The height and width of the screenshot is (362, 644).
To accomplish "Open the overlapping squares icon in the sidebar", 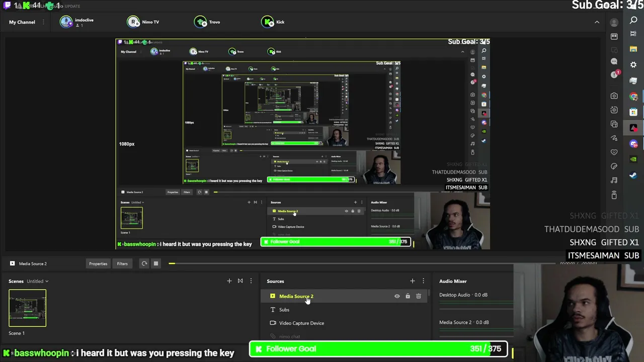I will click(614, 124).
